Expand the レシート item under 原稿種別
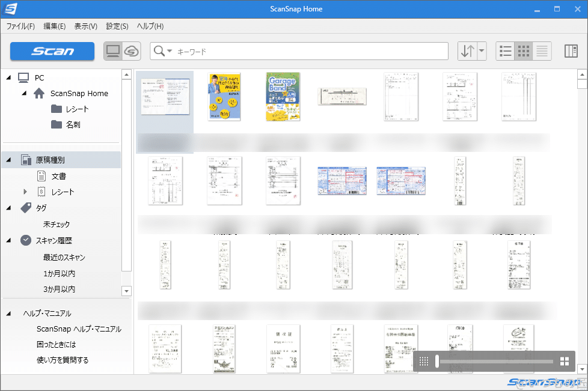588x391 pixels. pyautogui.click(x=24, y=192)
